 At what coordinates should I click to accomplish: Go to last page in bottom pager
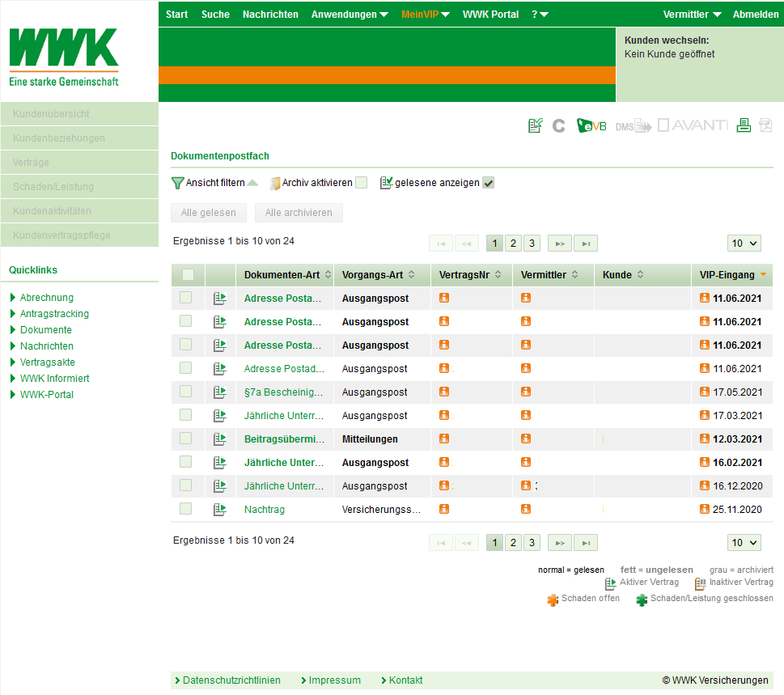coord(586,543)
